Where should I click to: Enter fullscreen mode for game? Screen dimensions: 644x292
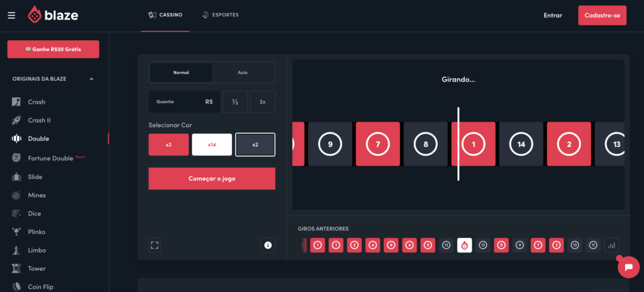coord(155,246)
